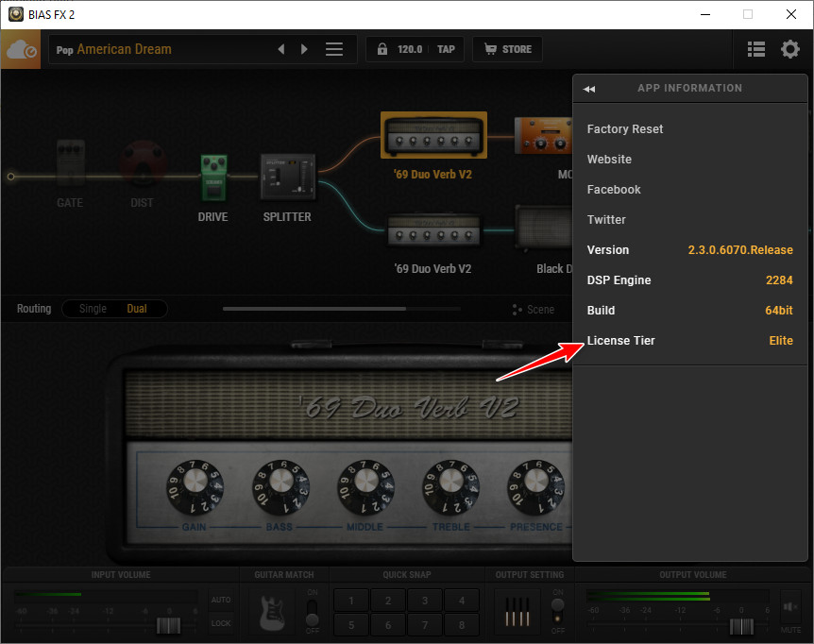814x644 pixels.
Task: Click the signal chain input node
Action: click(x=10, y=177)
